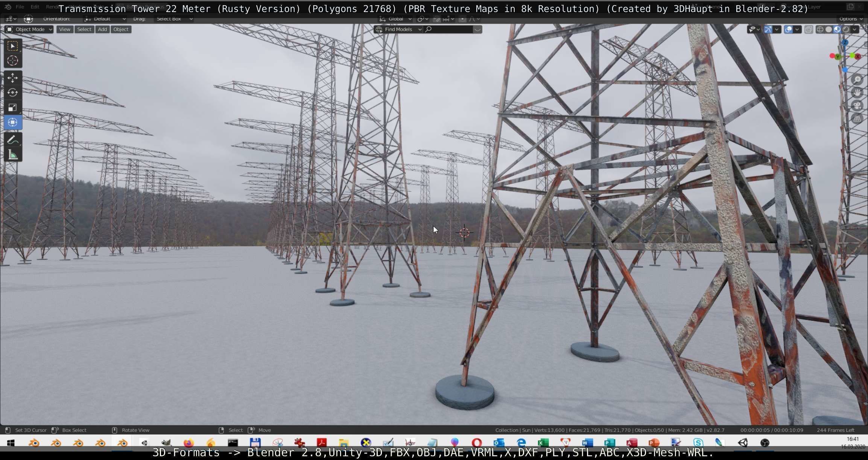The width and height of the screenshot is (868, 460).
Task: Open the command prompt taskbar icon
Action: pyautogui.click(x=233, y=443)
